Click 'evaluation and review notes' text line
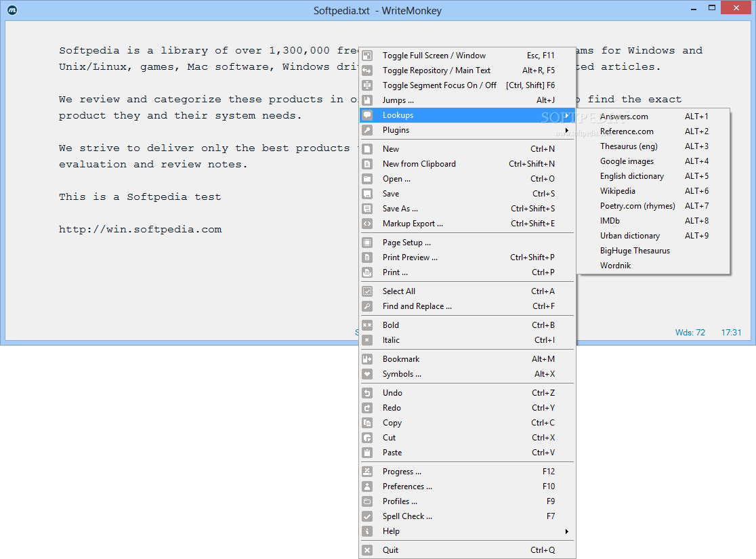Screen dimensions: 756x559 click(x=153, y=165)
